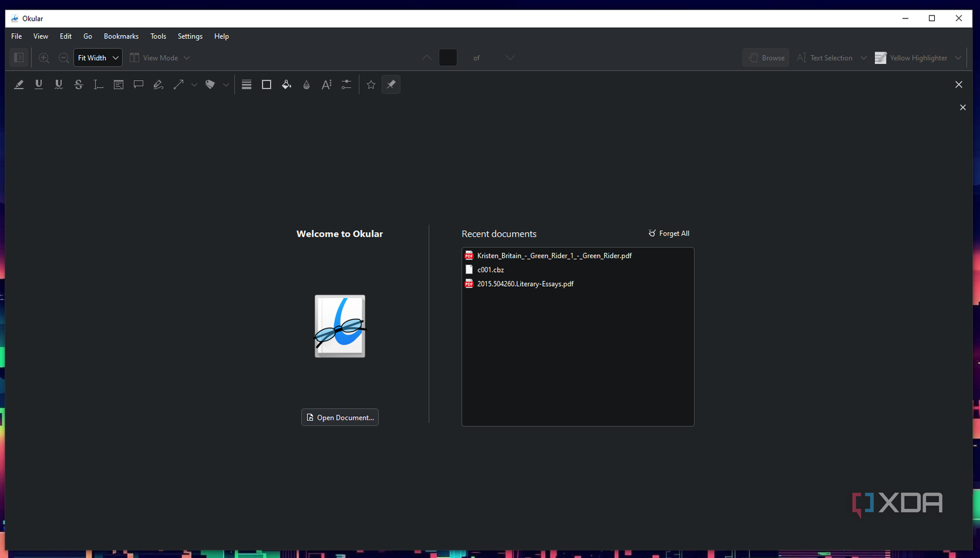Open the Typewriter annotation tool
This screenshot has height=558, width=980.
(98, 84)
